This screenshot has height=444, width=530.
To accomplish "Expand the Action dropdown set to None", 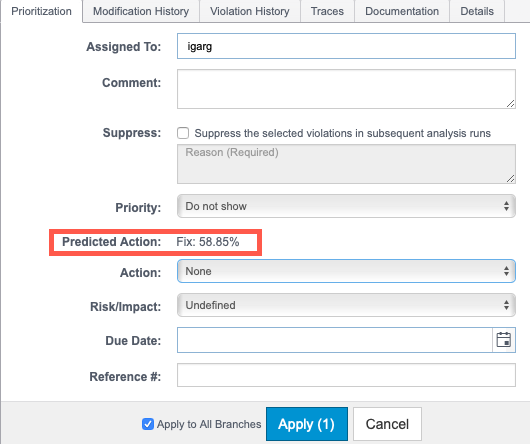I will (x=346, y=271).
